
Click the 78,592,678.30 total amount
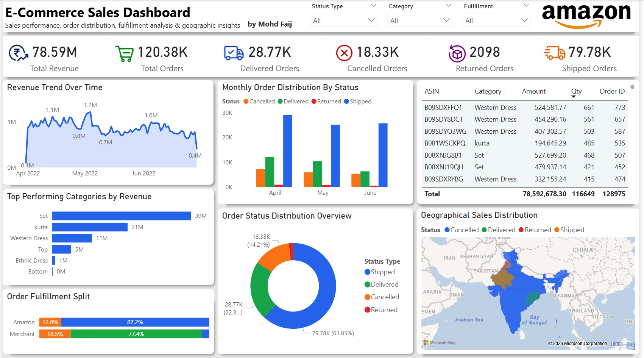[x=544, y=194]
